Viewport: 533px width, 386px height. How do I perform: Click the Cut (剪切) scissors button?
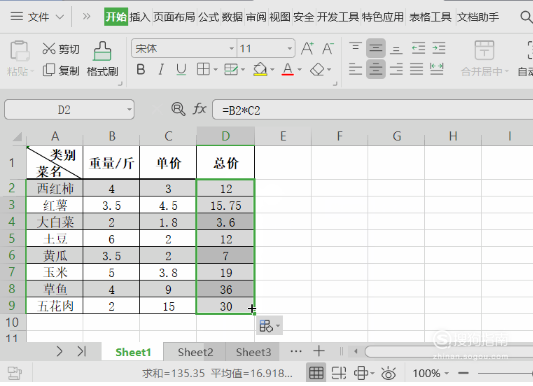[61, 49]
